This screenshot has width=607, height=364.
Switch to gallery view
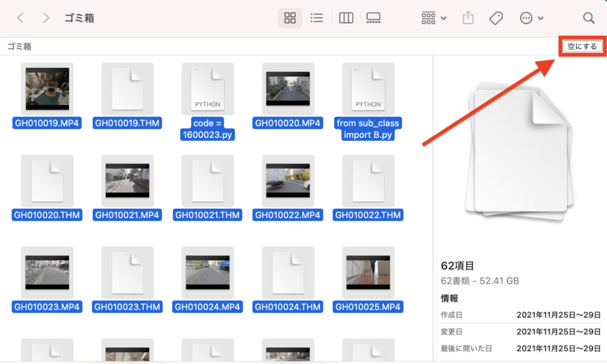point(373,18)
